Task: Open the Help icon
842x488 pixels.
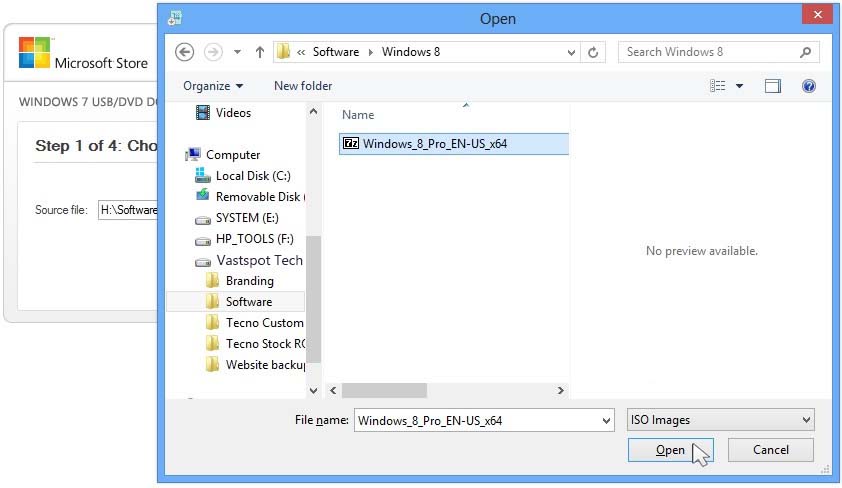Action: [x=809, y=86]
